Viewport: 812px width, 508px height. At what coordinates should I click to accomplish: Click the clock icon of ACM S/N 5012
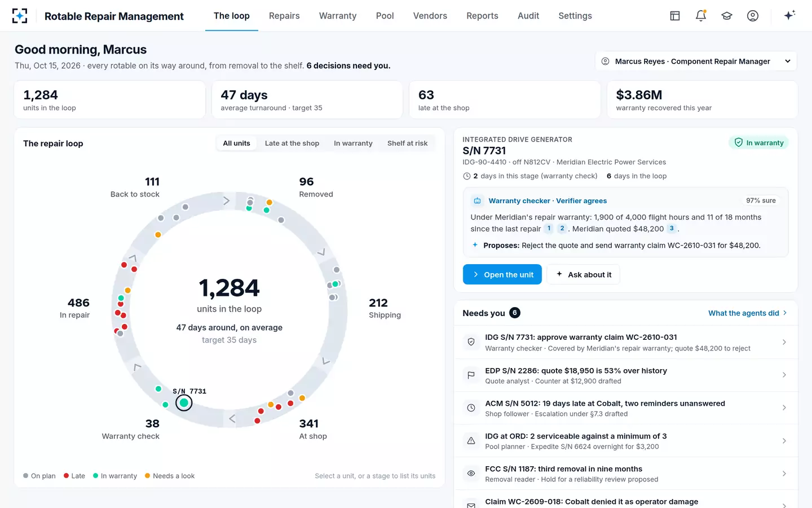coord(471,408)
